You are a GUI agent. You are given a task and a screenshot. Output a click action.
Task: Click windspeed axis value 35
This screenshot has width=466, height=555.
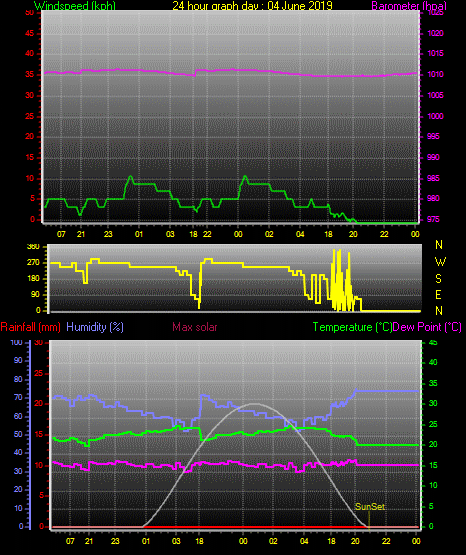30,74
